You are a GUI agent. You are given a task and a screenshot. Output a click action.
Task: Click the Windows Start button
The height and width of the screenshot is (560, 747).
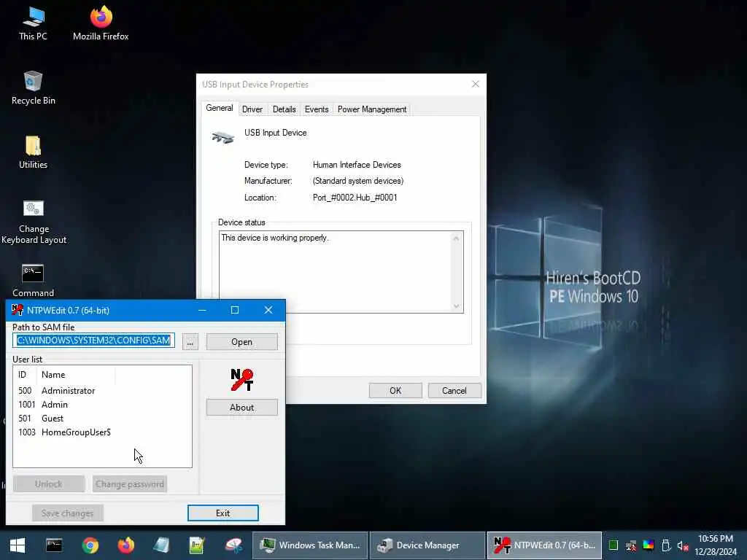[x=18, y=545]
